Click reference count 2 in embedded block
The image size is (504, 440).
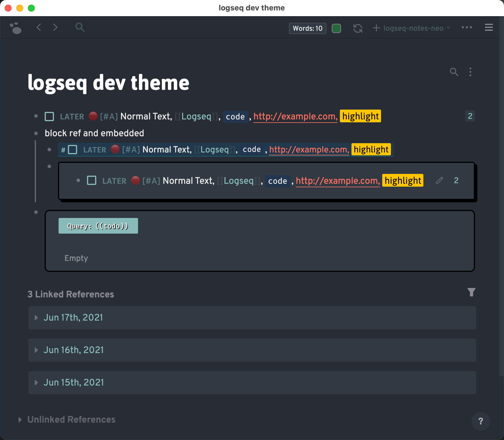tap(456, 180)
